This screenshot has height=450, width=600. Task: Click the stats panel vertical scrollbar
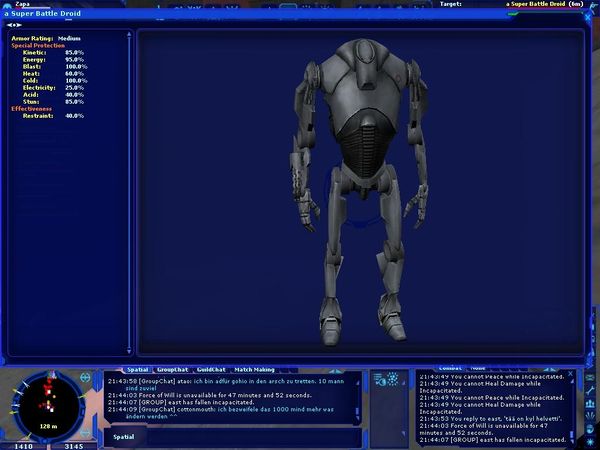128,190
